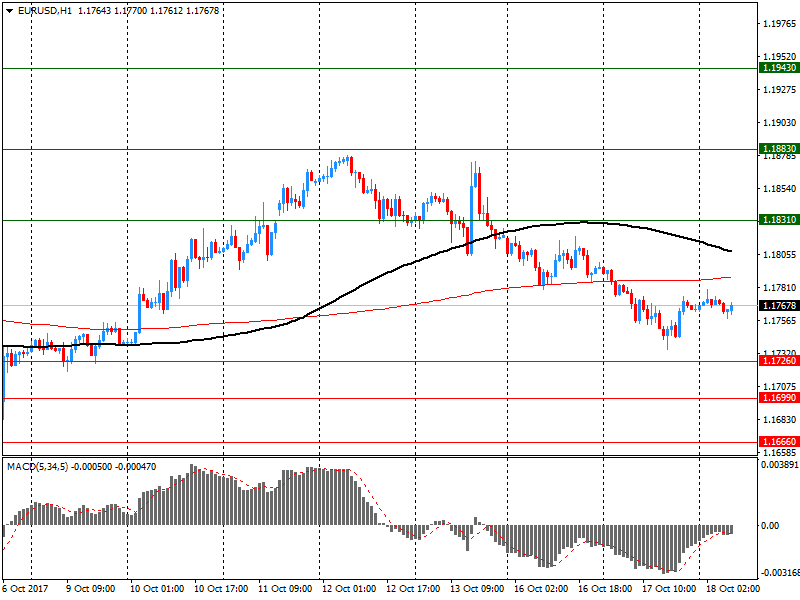Click the 1.19765 price scale value

pos(780,23)
